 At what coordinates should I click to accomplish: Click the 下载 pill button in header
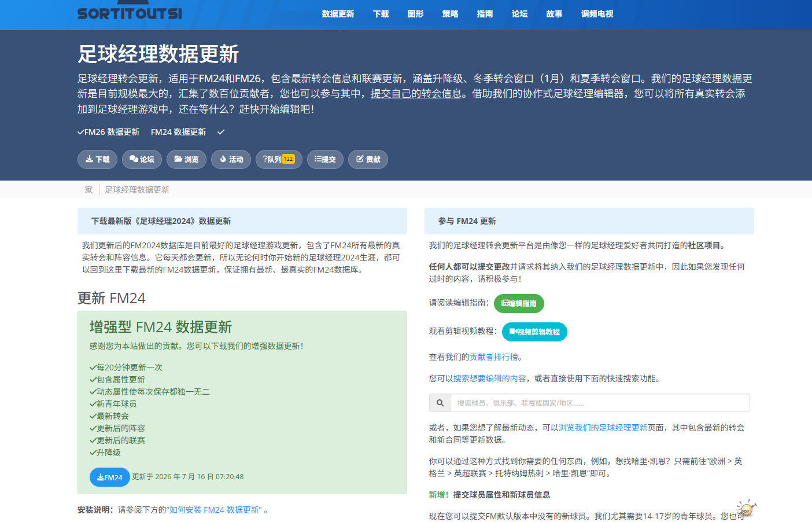[97, 159]
